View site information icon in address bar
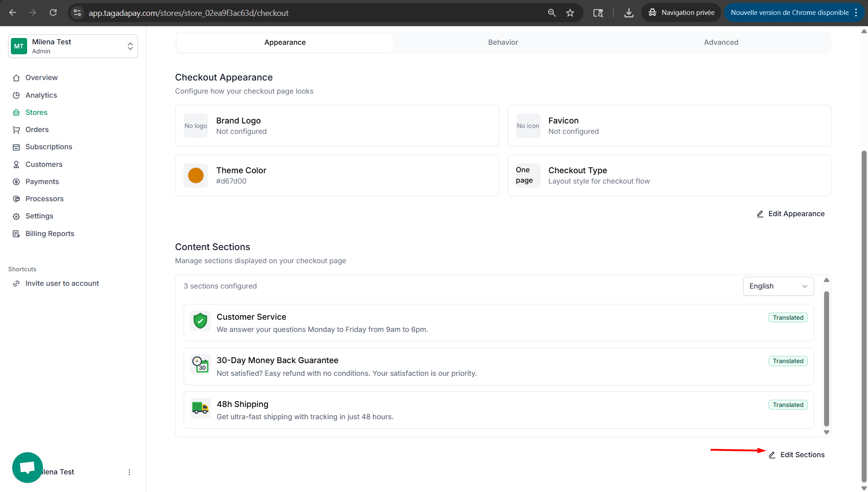Screen dimensions: 868x492 78,13
